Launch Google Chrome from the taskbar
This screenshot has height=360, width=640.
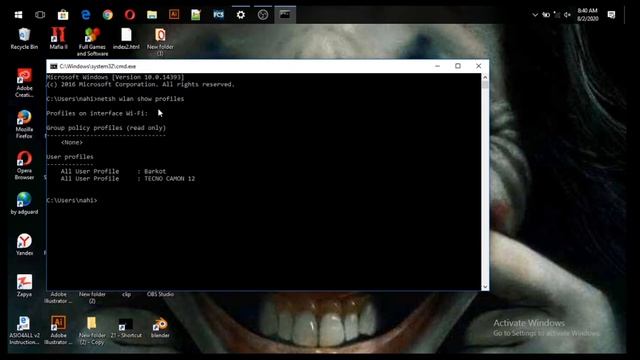pos(108,15)
